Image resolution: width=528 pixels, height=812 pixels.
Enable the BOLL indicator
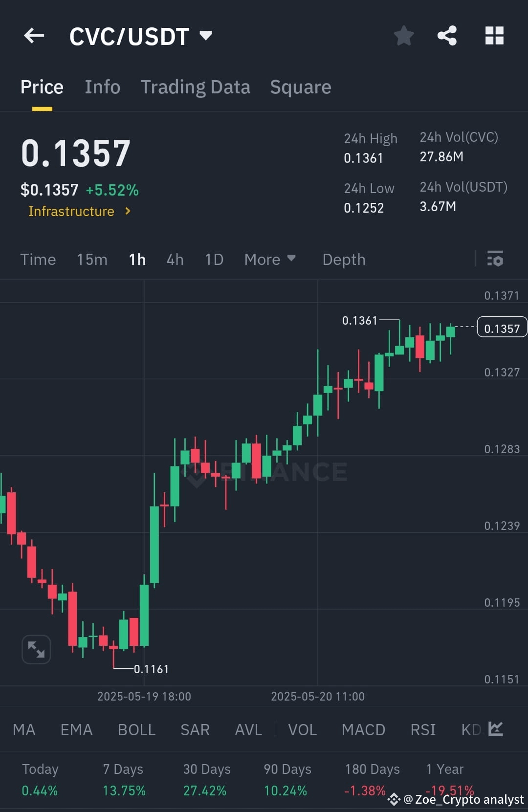pos(136,729)
